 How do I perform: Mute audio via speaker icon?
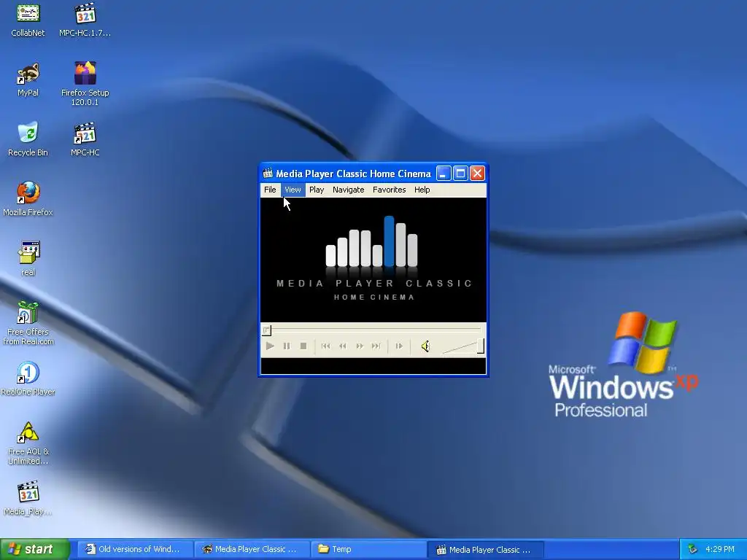[x=425, y=346]
